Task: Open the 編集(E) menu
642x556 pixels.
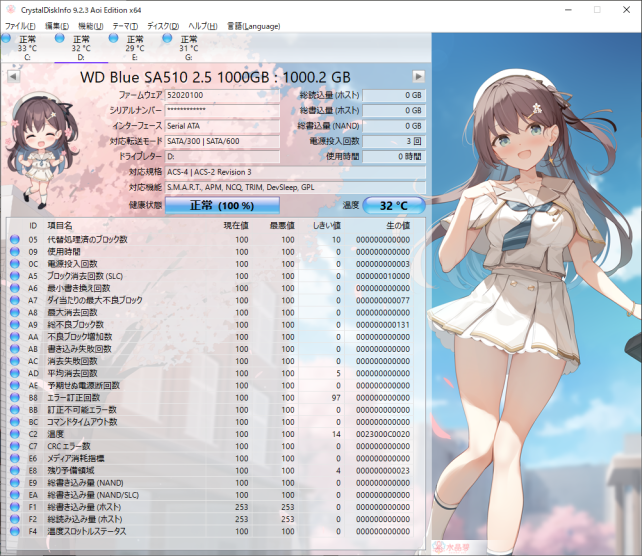Action: click(x=57, y=26)
